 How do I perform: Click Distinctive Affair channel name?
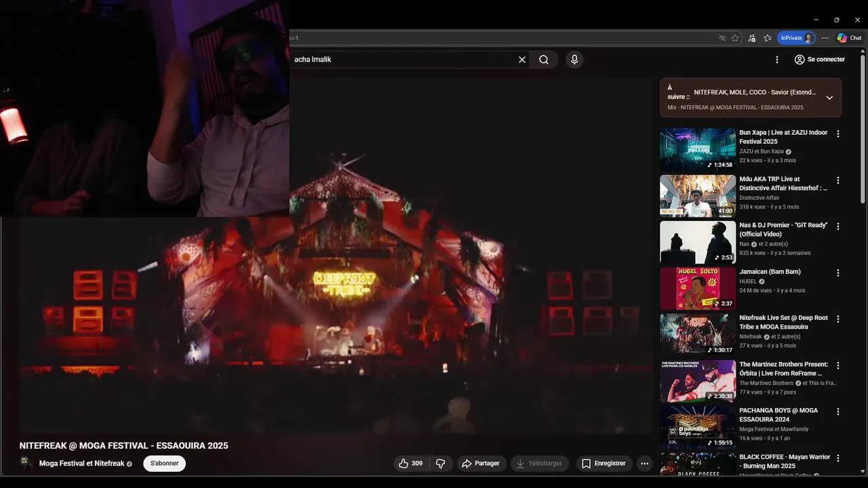[x=759, y=198]
